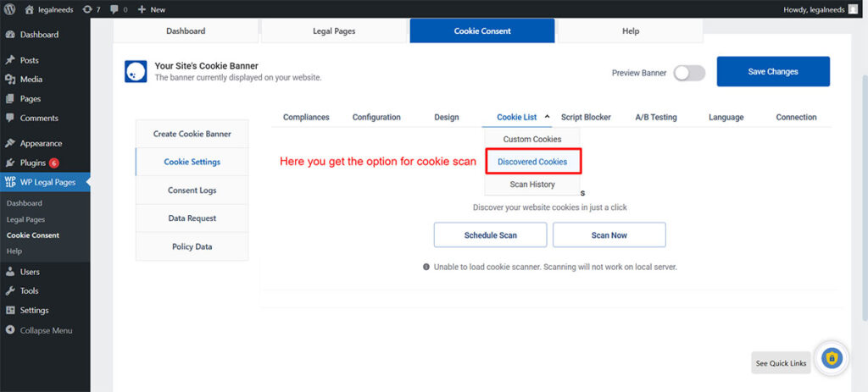
Task: Click the page vertical scrollbar
Action: [x=865, y=199]
